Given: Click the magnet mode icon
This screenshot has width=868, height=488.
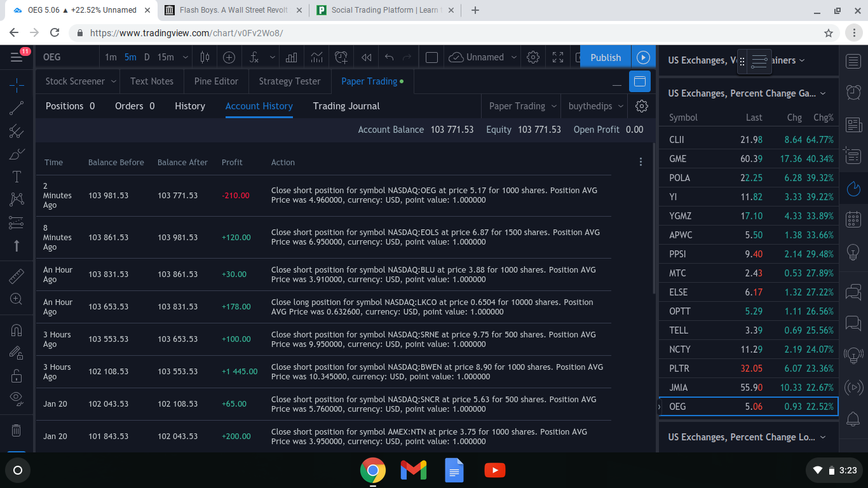Looking at the screenshot, I should (17, 330).
